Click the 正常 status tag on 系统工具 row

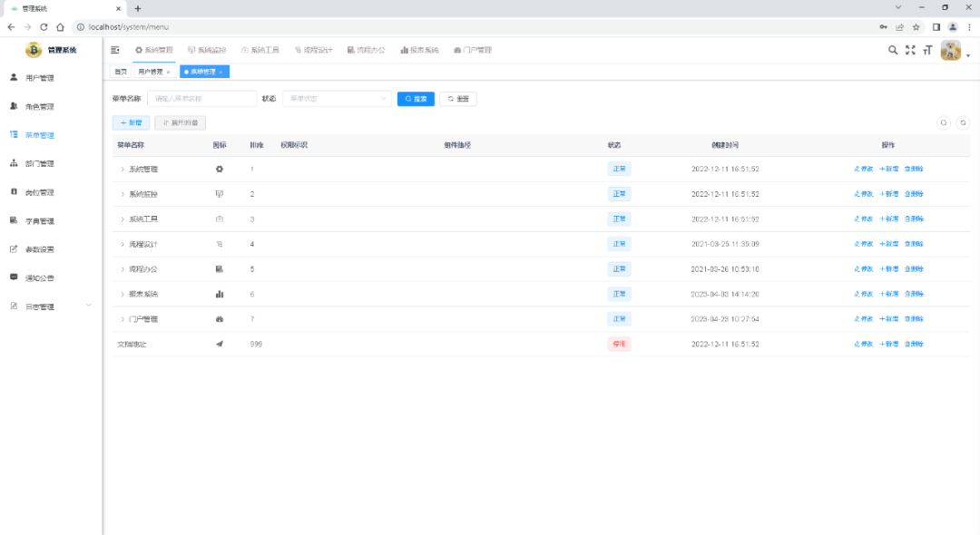tap(622, 219)
